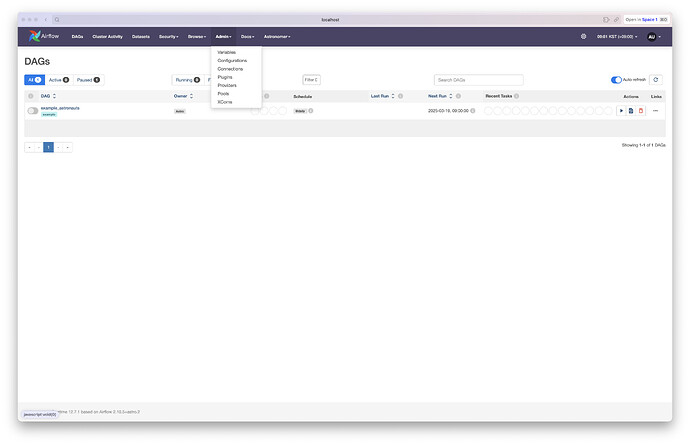Click the refresh icon beside Auto refresh
Screen dimensions: 690x444
656,80
